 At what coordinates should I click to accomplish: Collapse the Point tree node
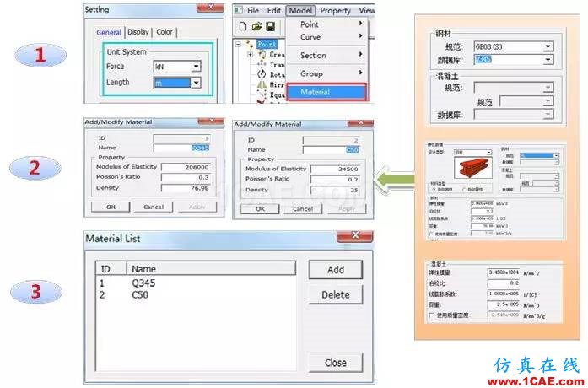click(x=238, y=44)
